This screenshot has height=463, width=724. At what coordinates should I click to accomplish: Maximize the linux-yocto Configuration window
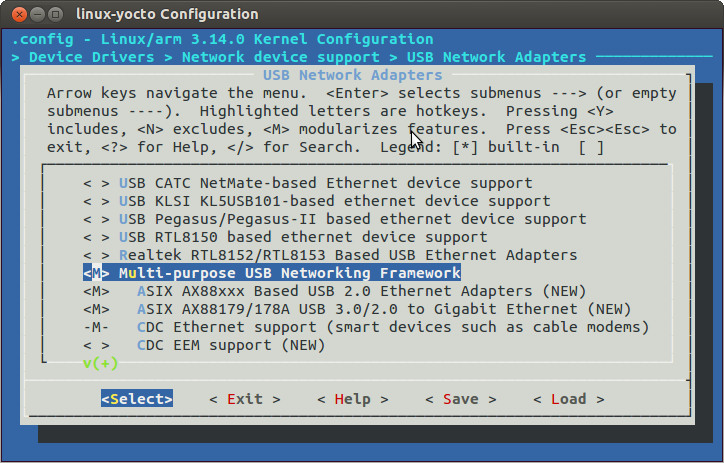(55, 14)
